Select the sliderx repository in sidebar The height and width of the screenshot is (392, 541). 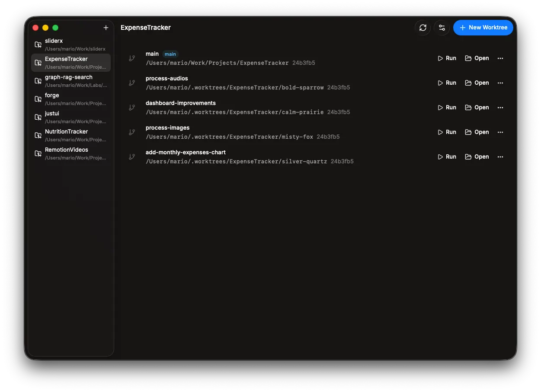coord(71,45)
